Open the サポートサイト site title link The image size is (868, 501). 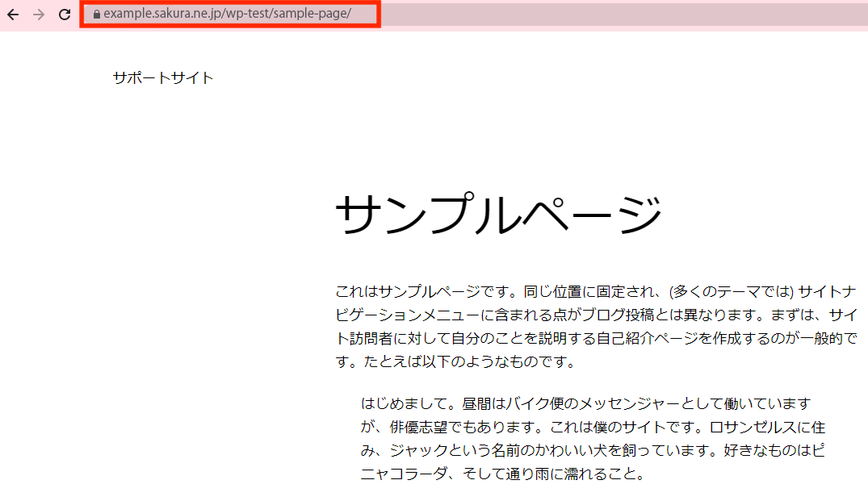(161, 78)
